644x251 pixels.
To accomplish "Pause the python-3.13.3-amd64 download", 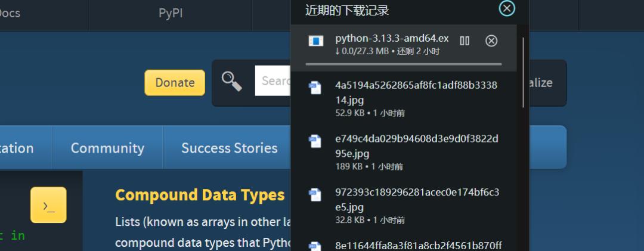I will 465,41.
